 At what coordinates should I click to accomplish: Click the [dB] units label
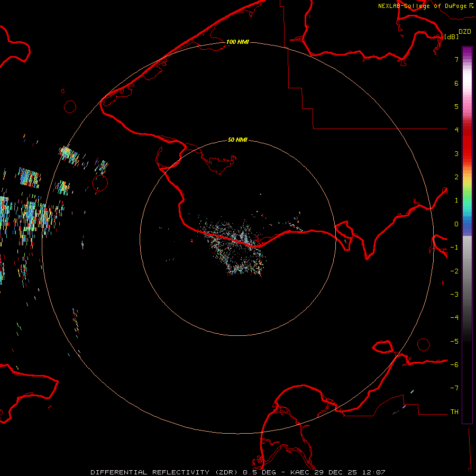(452, 36)
